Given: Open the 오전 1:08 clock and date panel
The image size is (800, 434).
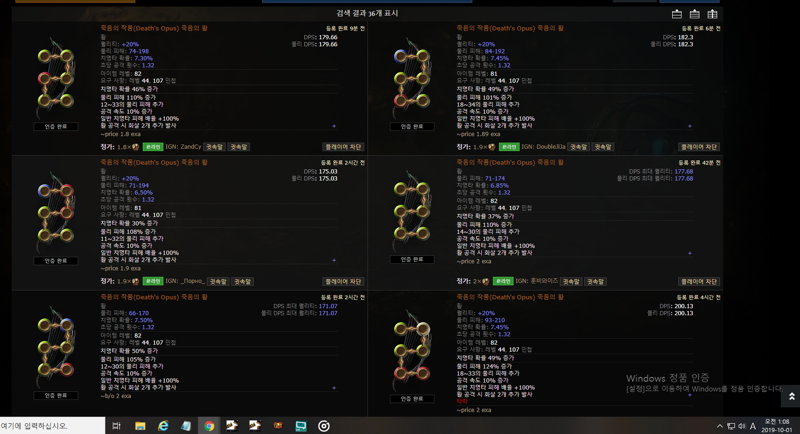Looking at the screenshot, I should (777, 426).
